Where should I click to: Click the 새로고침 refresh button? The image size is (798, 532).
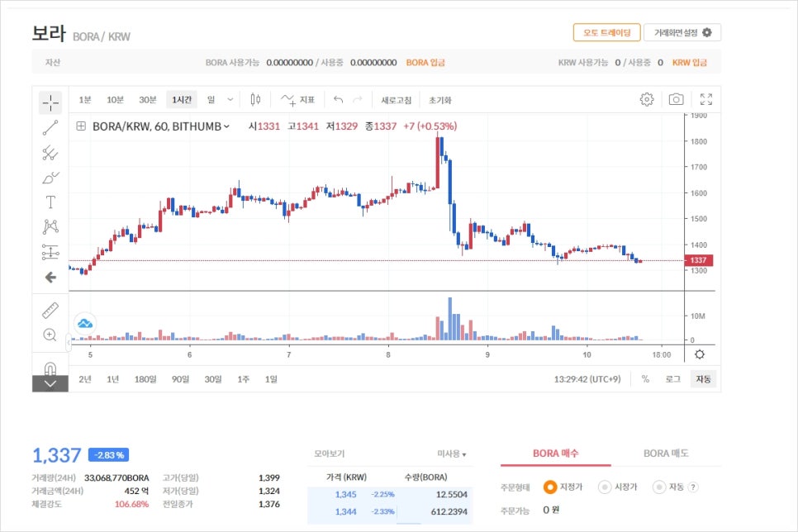pos(396,100)
